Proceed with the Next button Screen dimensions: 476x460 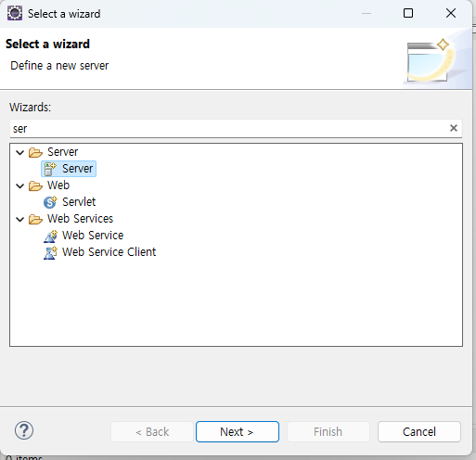click(x=238, y=431)
